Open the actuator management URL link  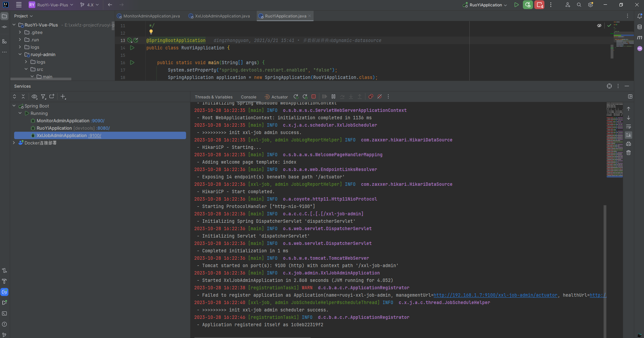click(495, 295)
